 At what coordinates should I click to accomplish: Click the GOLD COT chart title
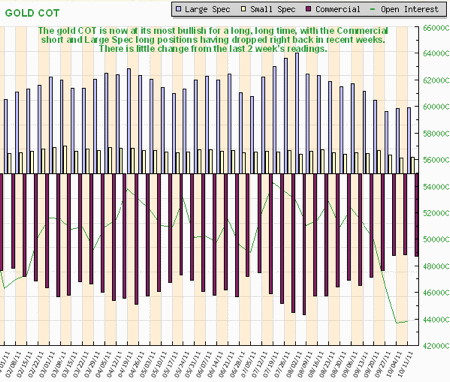coord(32,13)
